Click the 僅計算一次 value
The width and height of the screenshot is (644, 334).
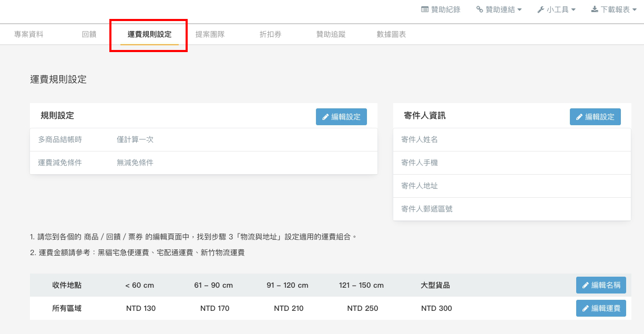pyautogui.click(x=135, y=139)
